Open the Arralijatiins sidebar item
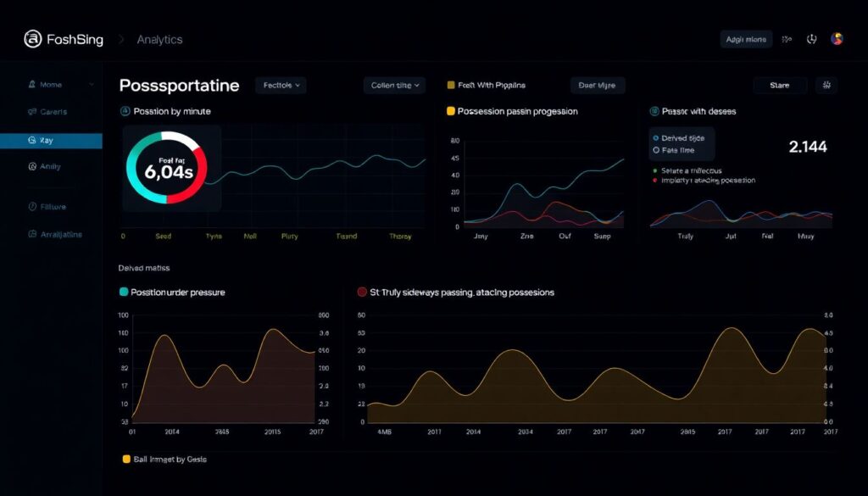 55,235
